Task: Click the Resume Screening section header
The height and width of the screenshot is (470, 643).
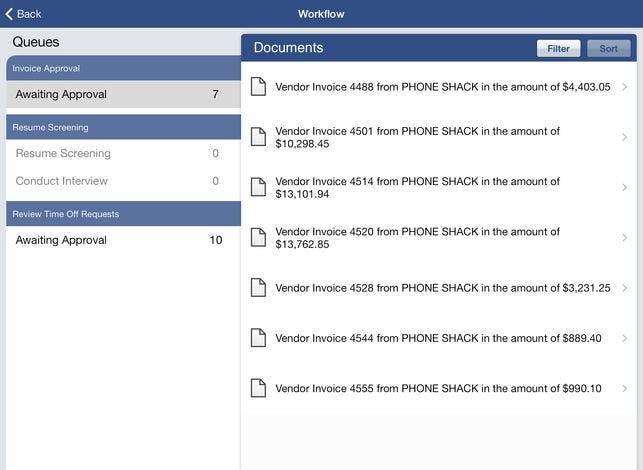Action: click(x=123, y=127)
